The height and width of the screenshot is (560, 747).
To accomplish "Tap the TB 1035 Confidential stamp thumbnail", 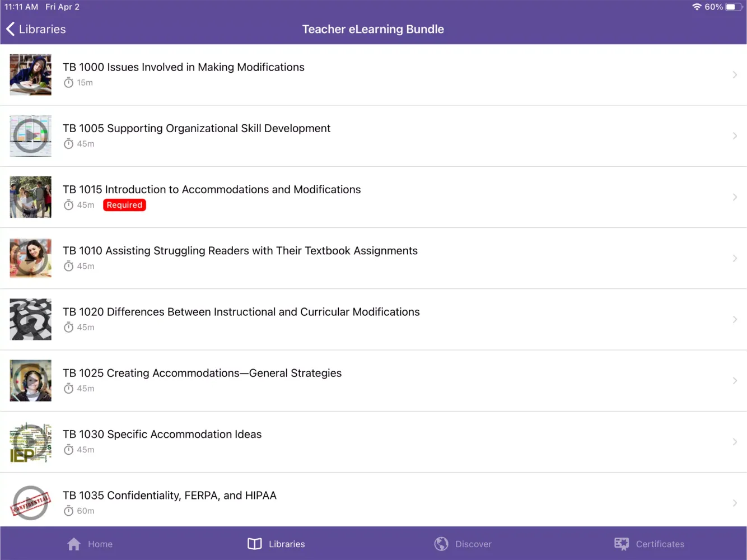I will [31, 502].
